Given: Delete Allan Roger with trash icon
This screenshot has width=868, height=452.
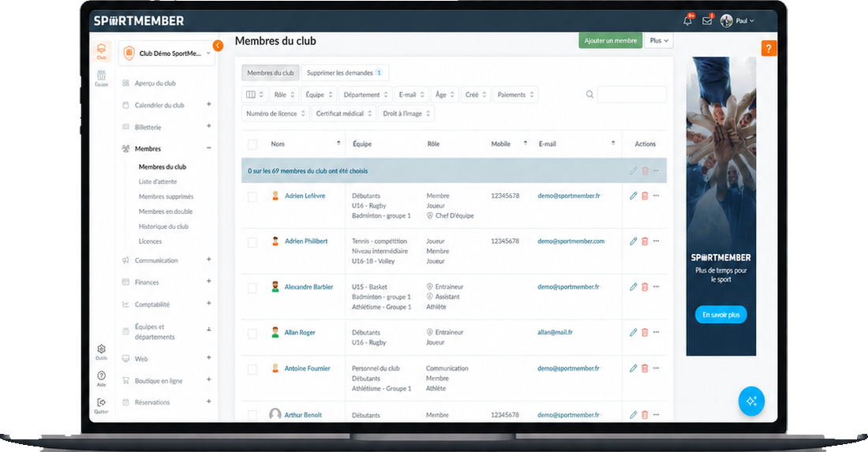Looking at the screenshot, I should pyautogui.click(x=645, y=333).
